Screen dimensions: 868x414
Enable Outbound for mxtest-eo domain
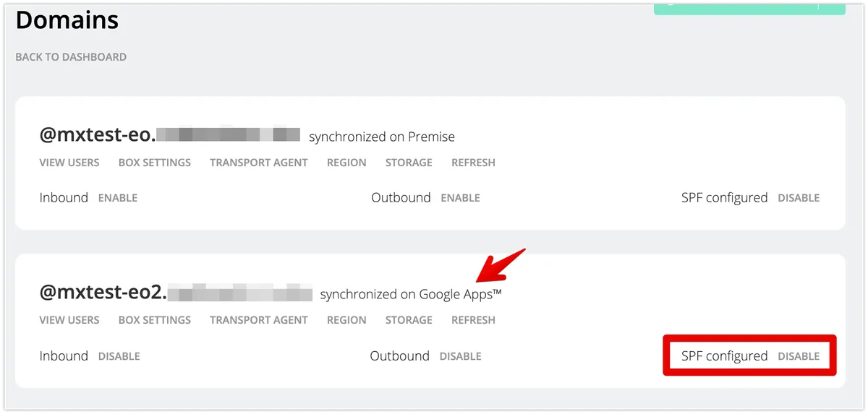460,198
